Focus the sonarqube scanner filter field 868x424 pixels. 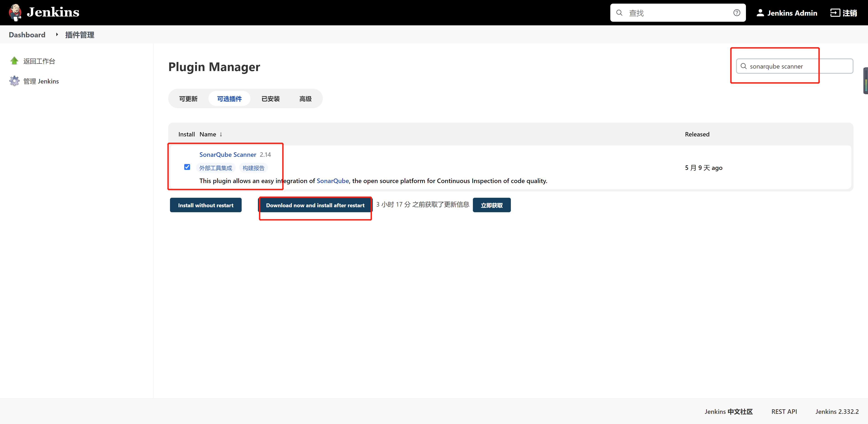pyautogui.click(x=795, y=66)
